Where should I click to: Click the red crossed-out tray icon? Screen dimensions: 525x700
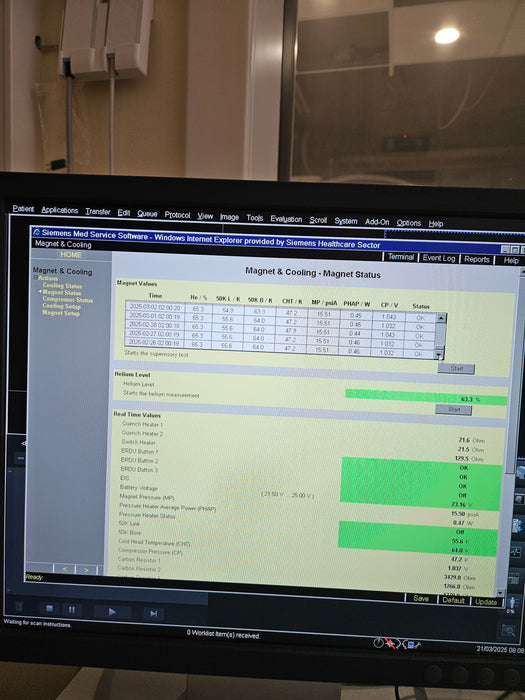(392, 643)
